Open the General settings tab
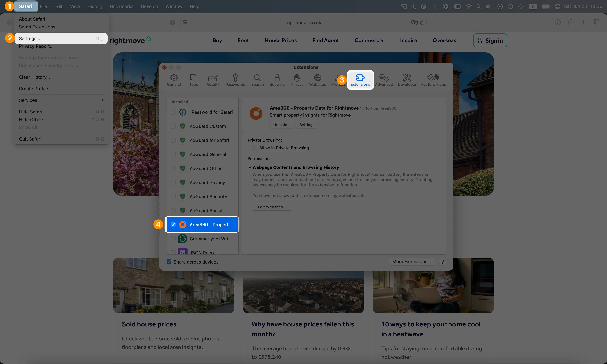Viewport: 607px width, 364px height. pyautogui.click(x=174, y=80)
